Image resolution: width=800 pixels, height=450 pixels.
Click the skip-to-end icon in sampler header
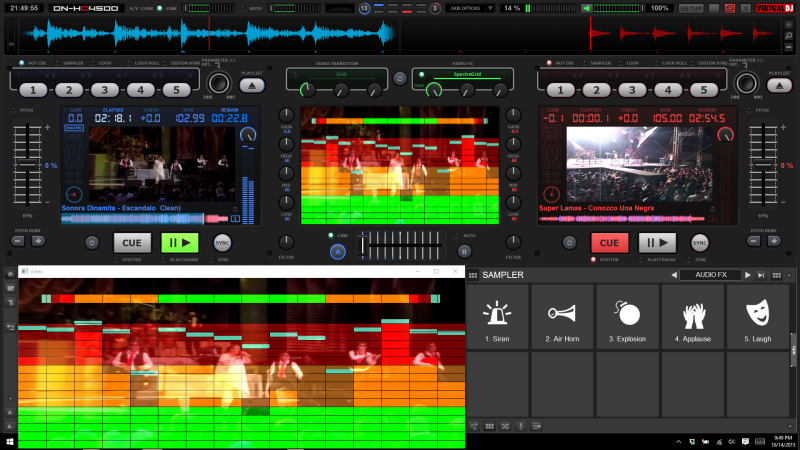(761, 275)
